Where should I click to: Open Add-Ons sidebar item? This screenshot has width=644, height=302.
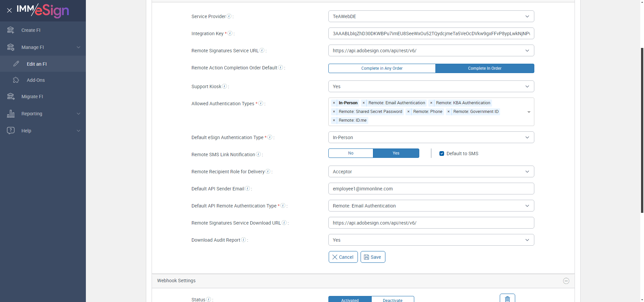point(43,80)
